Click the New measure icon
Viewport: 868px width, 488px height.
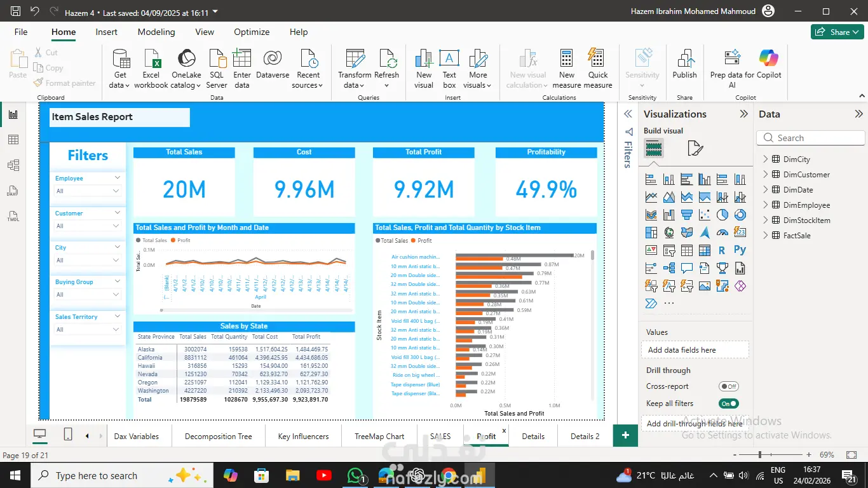[566, 60]
